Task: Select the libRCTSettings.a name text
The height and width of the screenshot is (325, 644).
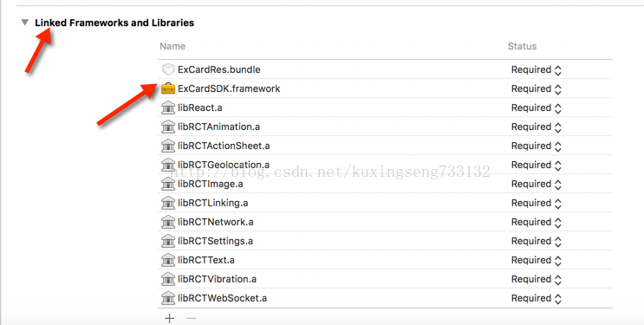Action: 215,241
